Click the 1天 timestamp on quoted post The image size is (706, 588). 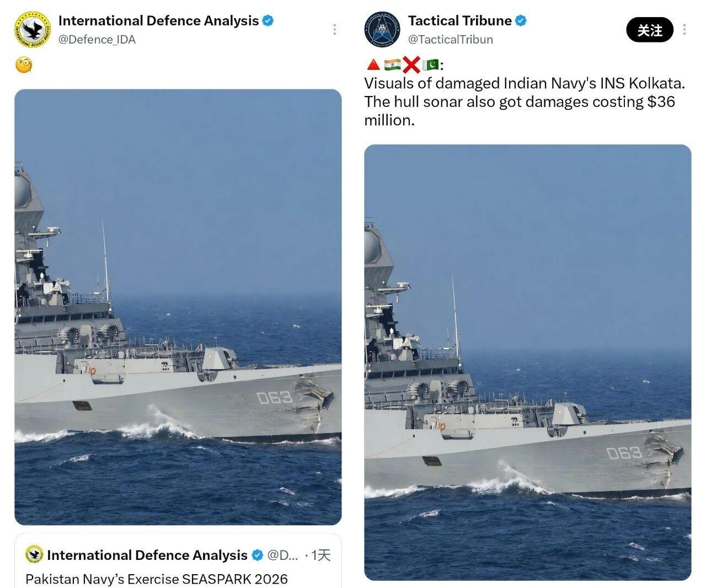pos(321,555)
